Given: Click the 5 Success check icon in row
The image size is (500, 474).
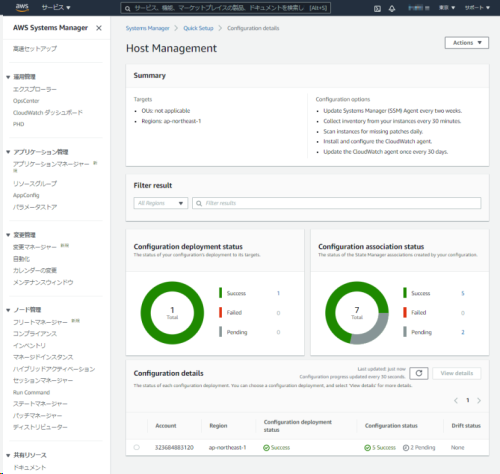Looking at the screenshot, I should tap(367, 448).
